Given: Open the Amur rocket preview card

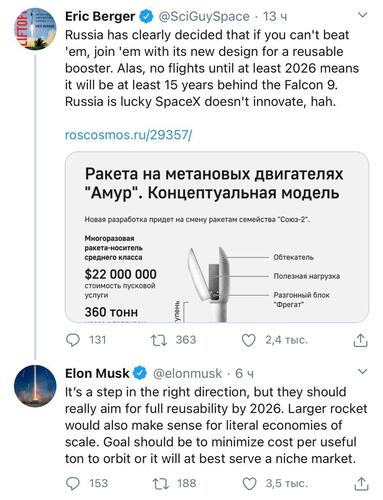Looking at the screenshot, I should 217,237.
